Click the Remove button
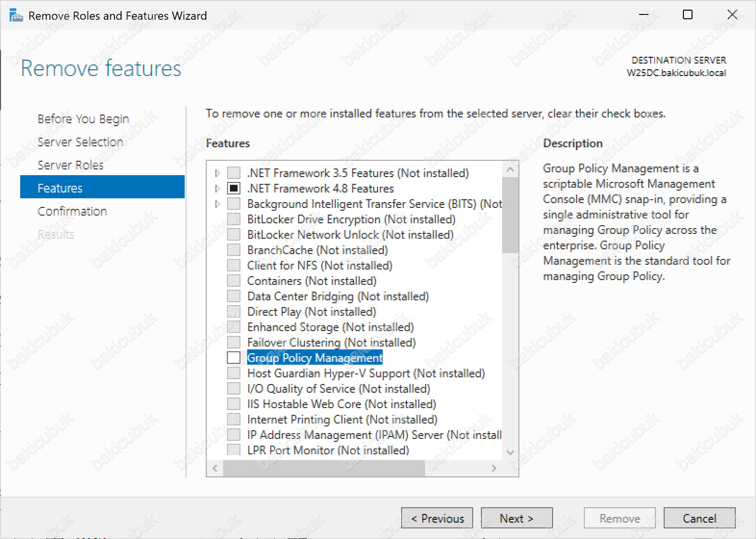Image resolution: width=756 pixels, height=539 pixels. coord(620,518)
